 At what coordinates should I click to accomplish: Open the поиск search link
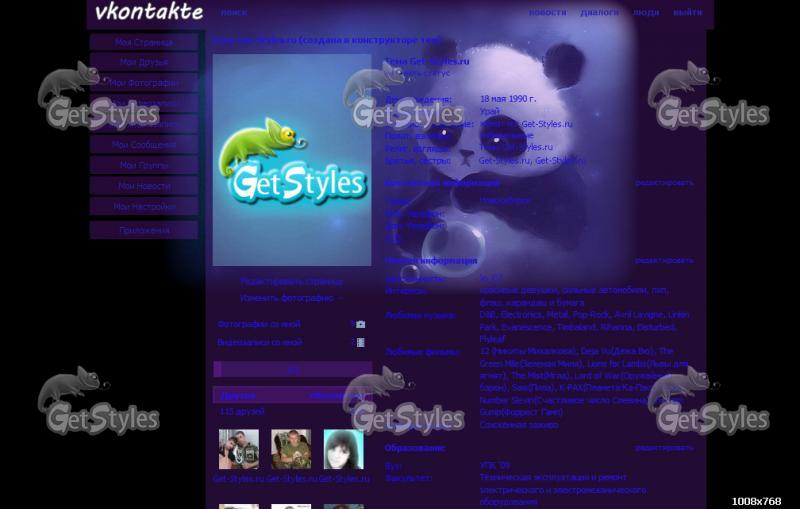(x=234, y=13)
